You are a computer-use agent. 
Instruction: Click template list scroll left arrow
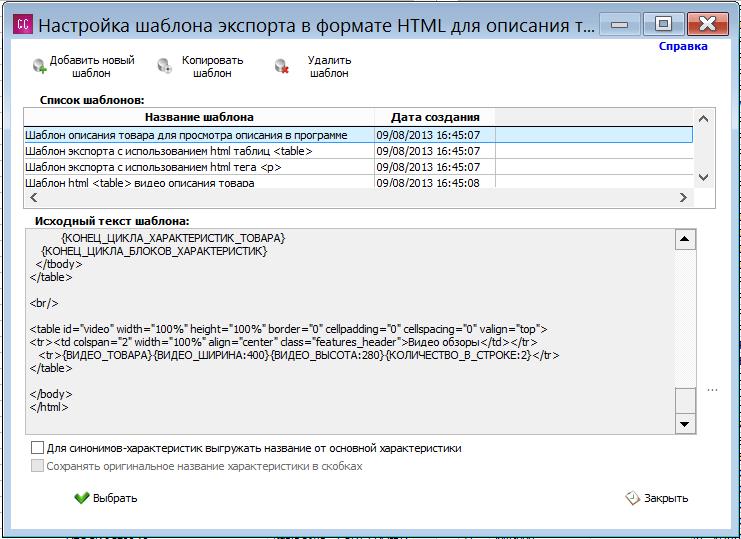(x=34, y=197)
